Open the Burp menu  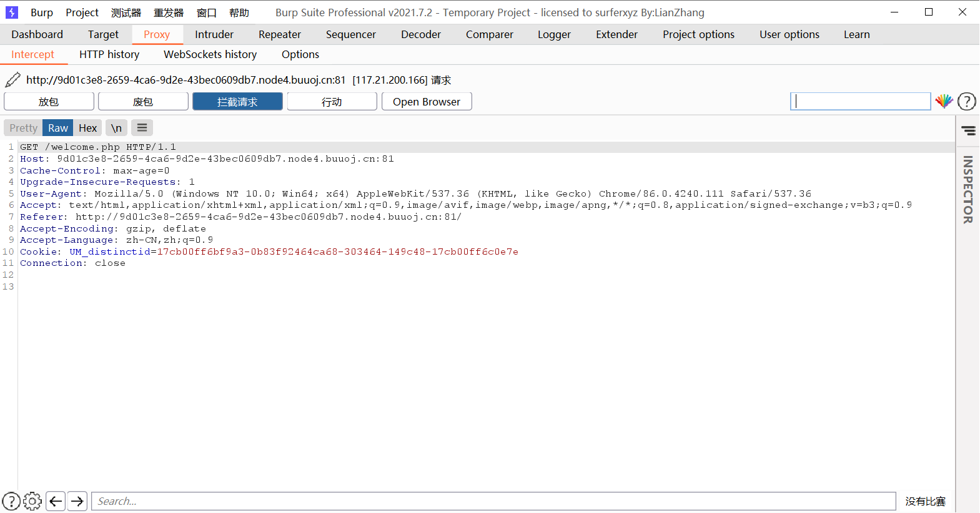(42, 12)
